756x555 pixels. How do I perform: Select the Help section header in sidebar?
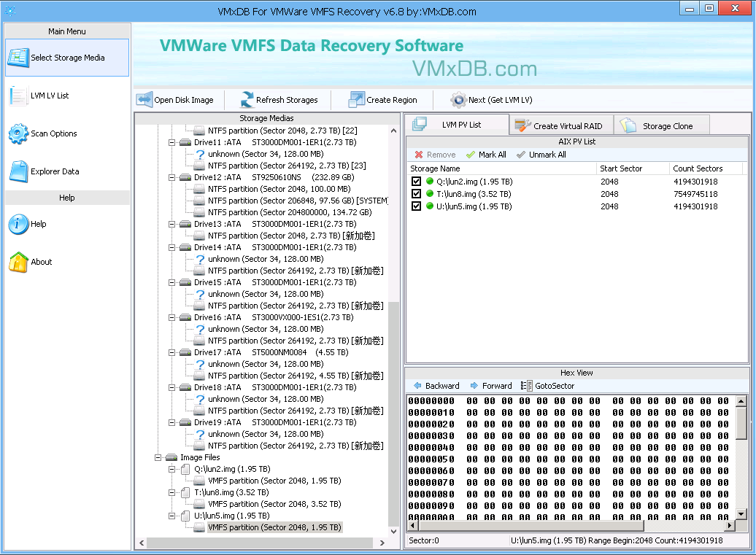[67, 198]
